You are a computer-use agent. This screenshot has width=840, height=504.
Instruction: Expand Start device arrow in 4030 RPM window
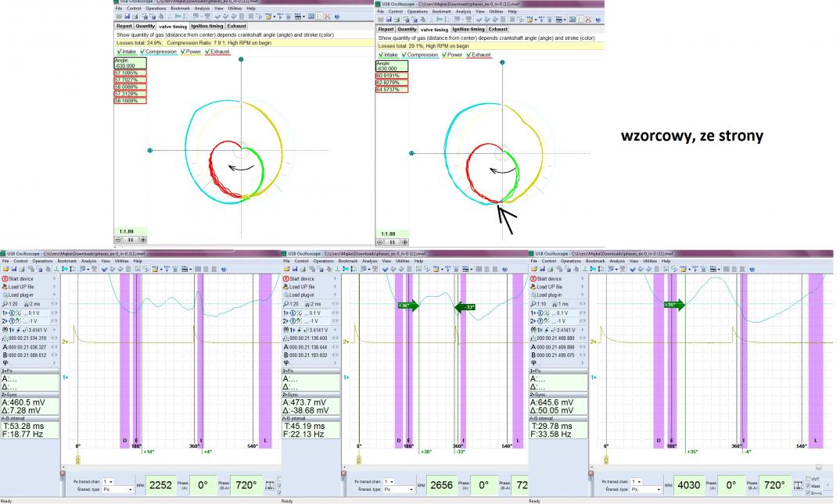583,279
